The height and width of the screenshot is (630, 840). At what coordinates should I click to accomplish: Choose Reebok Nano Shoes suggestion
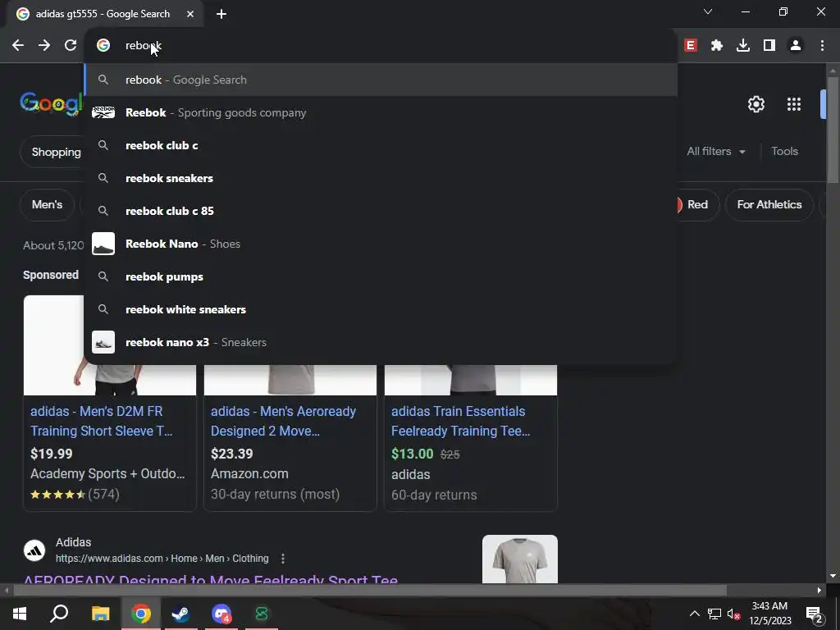381,244
